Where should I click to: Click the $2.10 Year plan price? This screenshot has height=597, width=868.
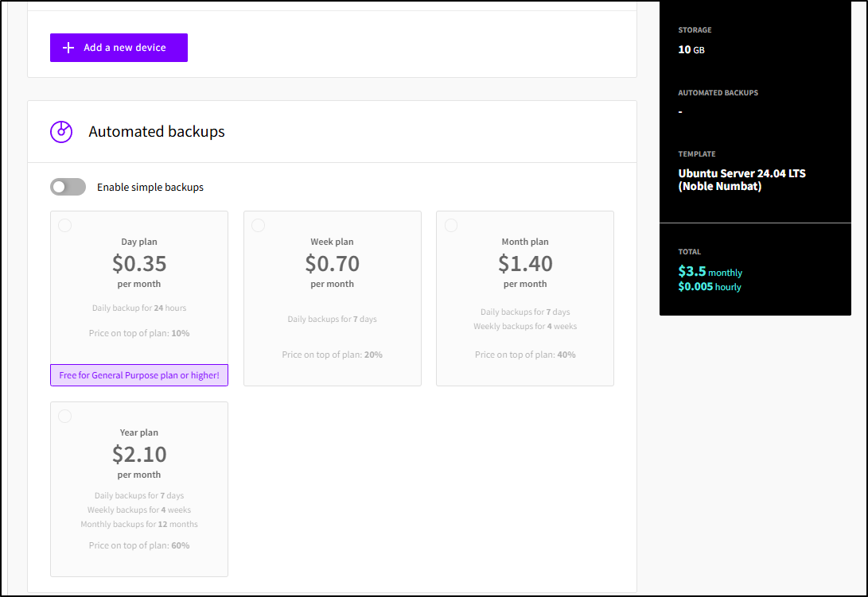point(139,454)
